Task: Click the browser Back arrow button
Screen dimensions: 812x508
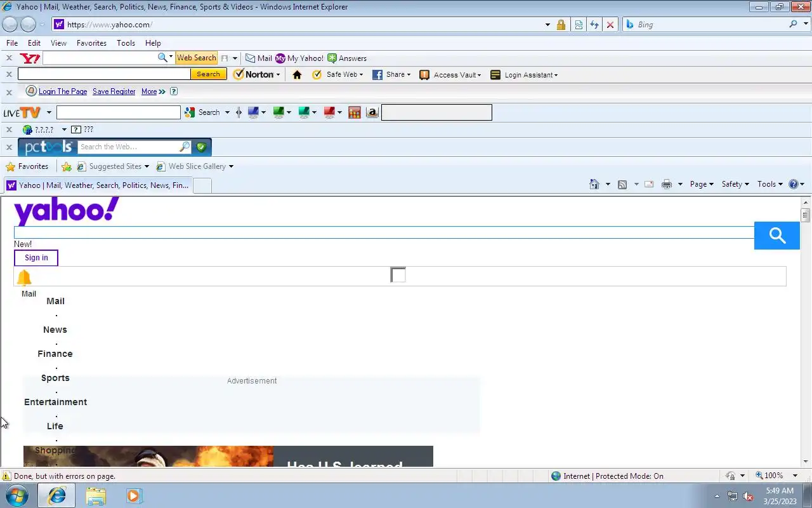Action: pos(10,24)
